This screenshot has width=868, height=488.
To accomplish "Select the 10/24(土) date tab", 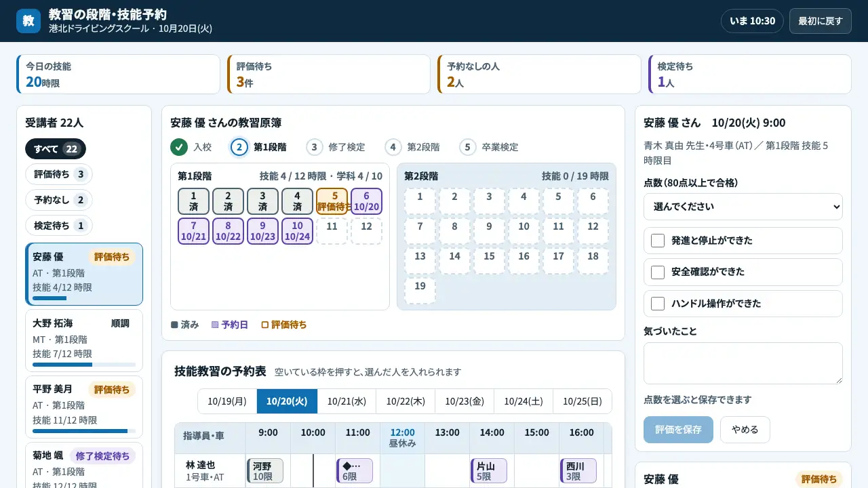I will (x=524, y=401).
